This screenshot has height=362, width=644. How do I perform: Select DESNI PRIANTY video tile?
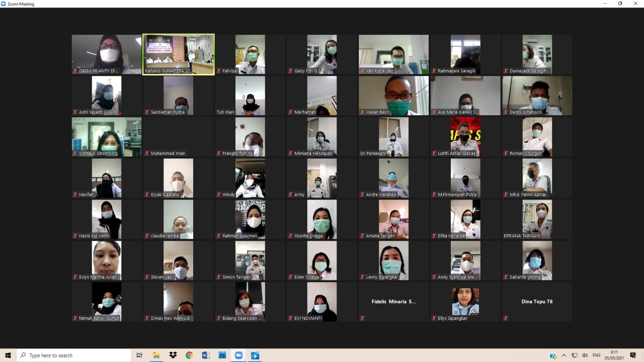point(107,54)
